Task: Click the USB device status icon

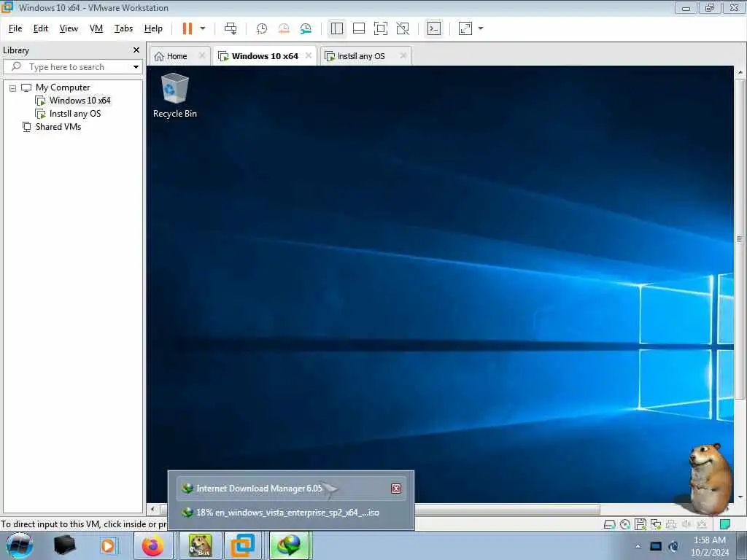Action: pos(701,525)
